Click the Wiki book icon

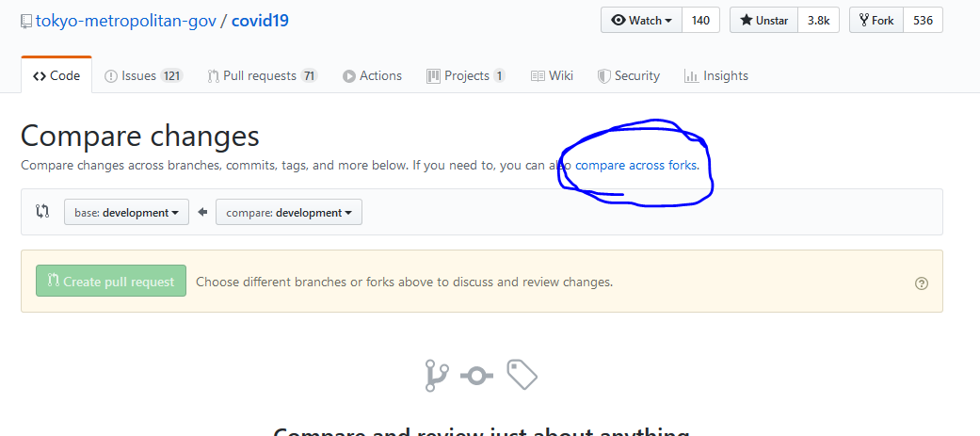(538, 76)
